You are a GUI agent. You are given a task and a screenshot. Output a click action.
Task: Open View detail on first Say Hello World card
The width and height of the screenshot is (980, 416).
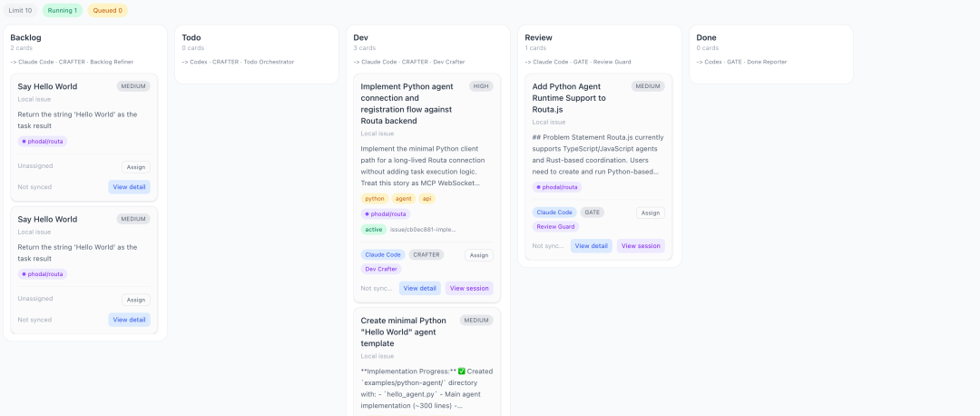(130, 187)
